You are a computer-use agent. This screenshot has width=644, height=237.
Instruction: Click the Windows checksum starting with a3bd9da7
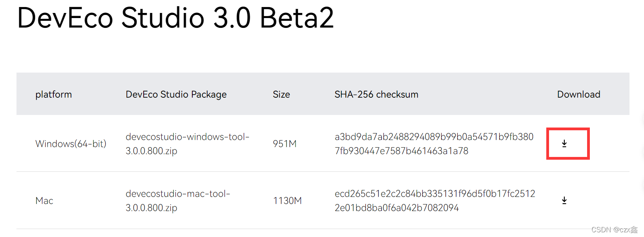coord(434,144)
